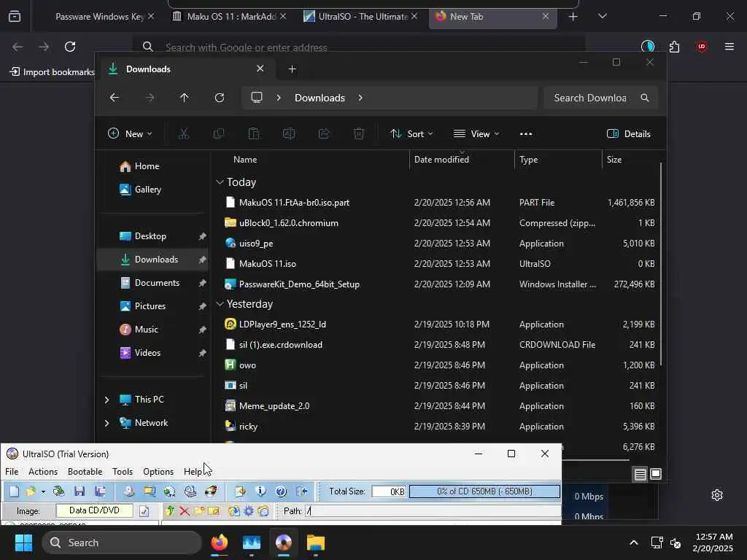
Task: Switch to the details list view icon in Explorer
Action: tap(640, 474)
